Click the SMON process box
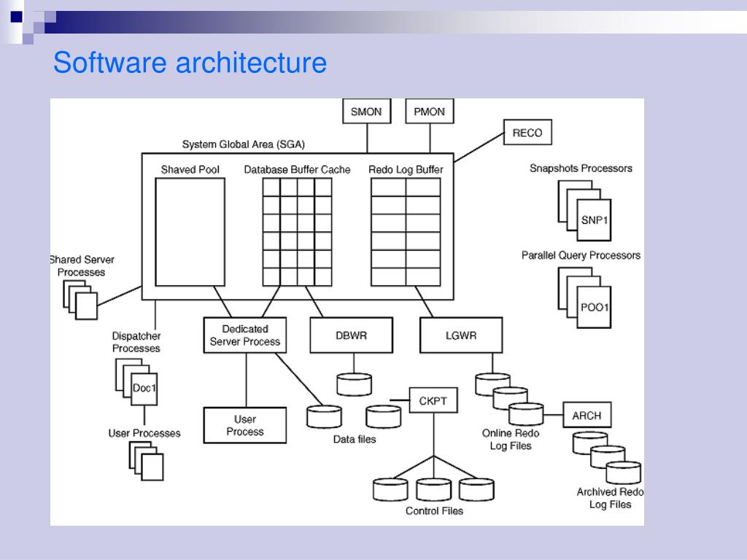Image resolution: width=747 pixels, height=560 pixels. pos(366,111)
